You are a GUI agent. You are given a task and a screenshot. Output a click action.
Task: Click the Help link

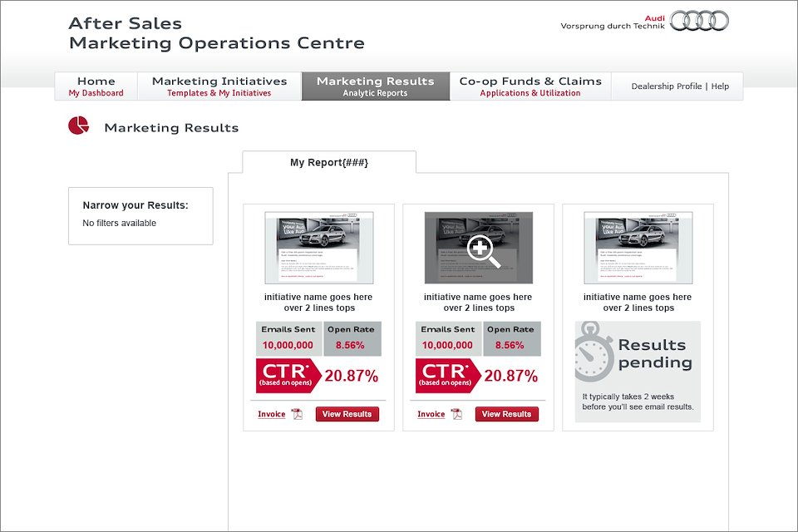coord(720,86)
